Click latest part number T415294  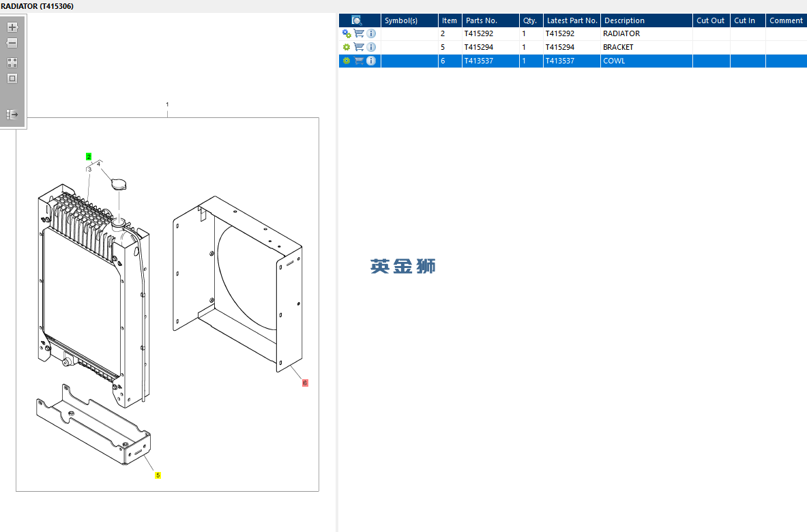[560, 47]
